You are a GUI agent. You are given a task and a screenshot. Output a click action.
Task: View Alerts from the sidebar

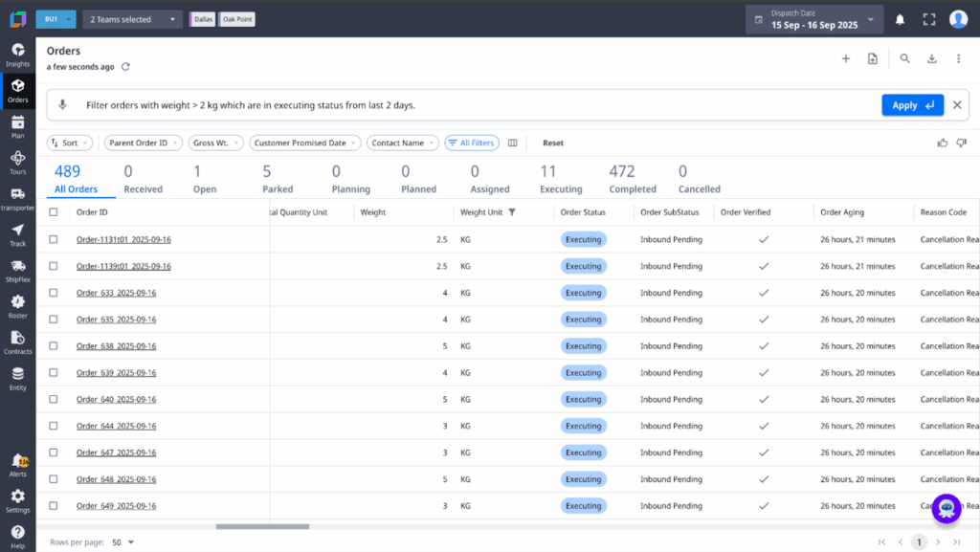(x=17, y=464)
